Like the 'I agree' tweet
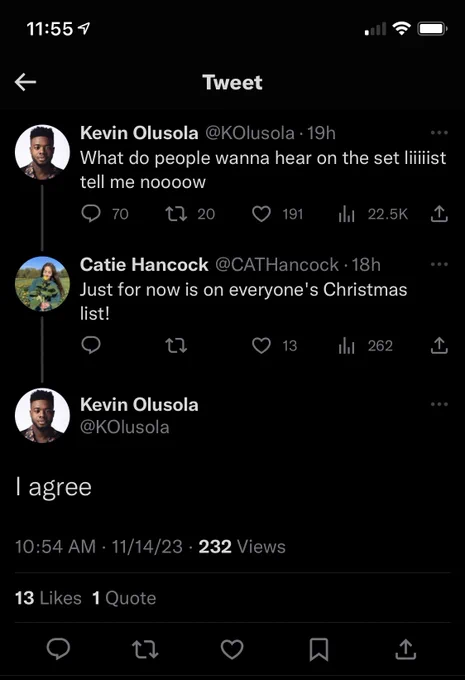465x680 pixels. pos(232,649)
